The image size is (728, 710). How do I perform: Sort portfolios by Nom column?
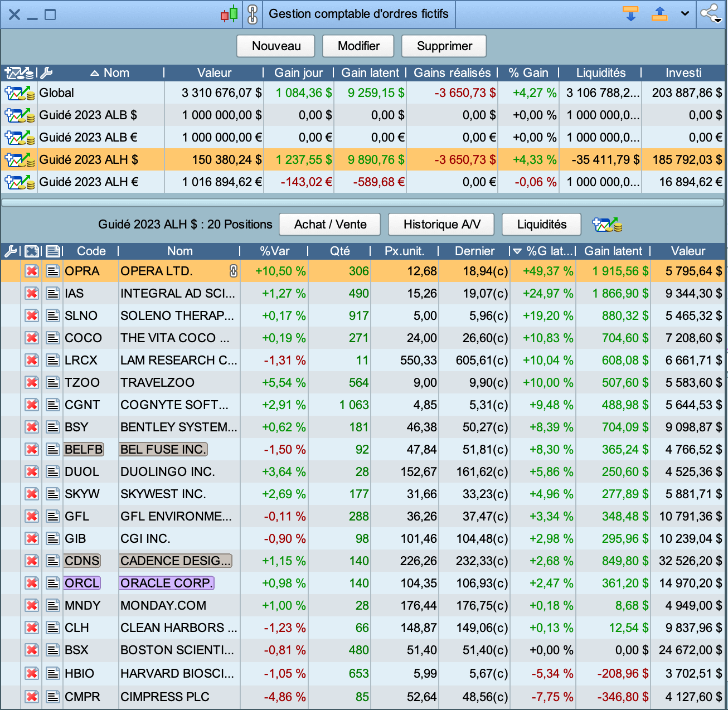pos(116,72)
